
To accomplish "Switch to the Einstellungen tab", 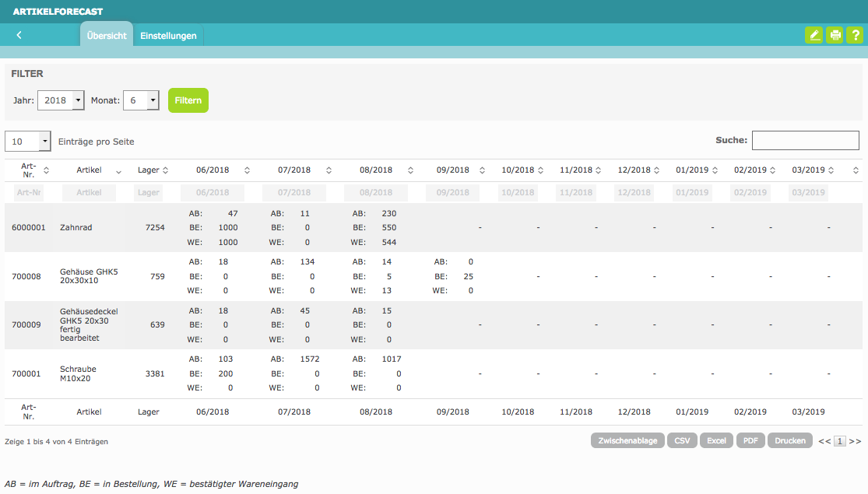I will click(168, 36).
